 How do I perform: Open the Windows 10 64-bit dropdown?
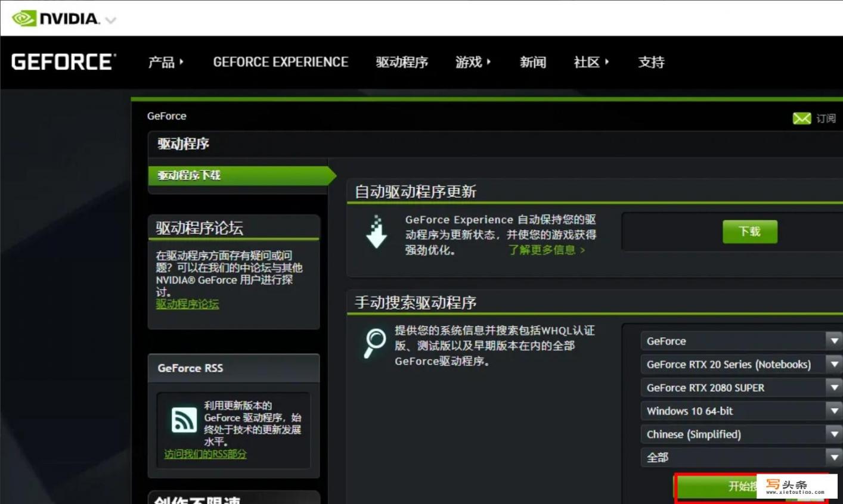click(x=742, y=410)
